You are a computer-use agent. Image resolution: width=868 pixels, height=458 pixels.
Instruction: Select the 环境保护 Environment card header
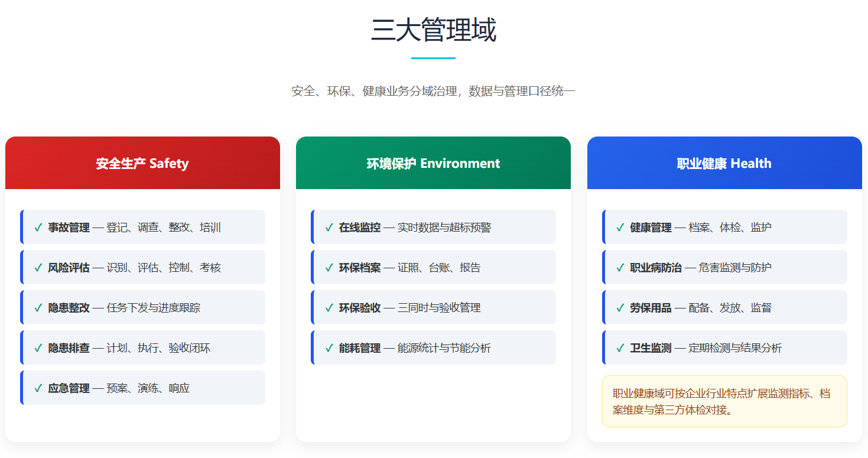(x=433, y=164)
